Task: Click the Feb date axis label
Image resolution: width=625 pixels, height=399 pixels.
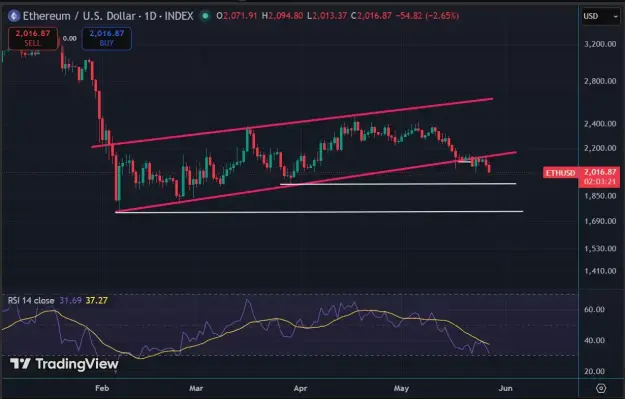Action: [102, 388]
